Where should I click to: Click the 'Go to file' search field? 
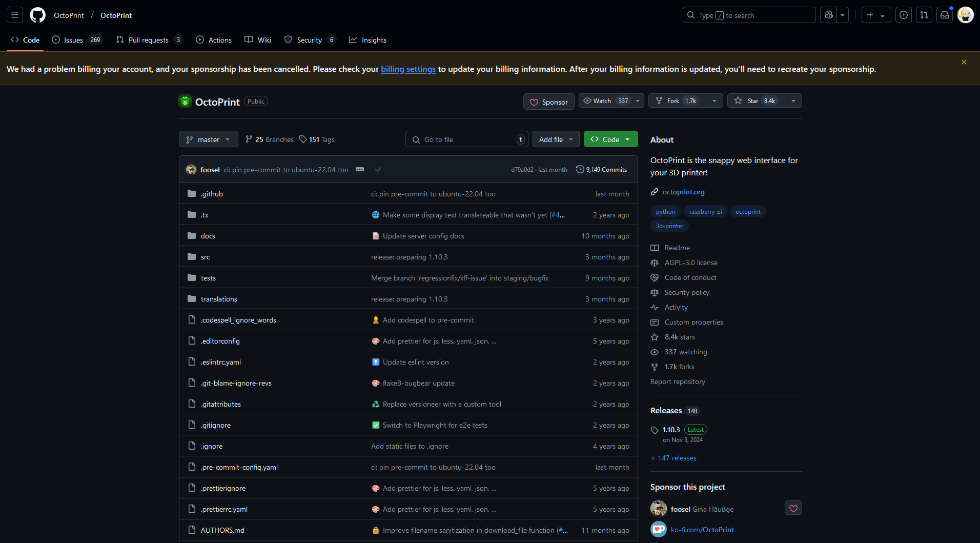click(x=467, y=139)
